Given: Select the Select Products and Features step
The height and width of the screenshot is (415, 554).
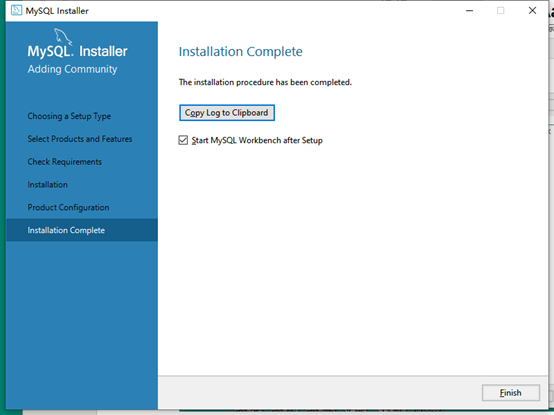Looking at the screenshot, I should 80,139.
